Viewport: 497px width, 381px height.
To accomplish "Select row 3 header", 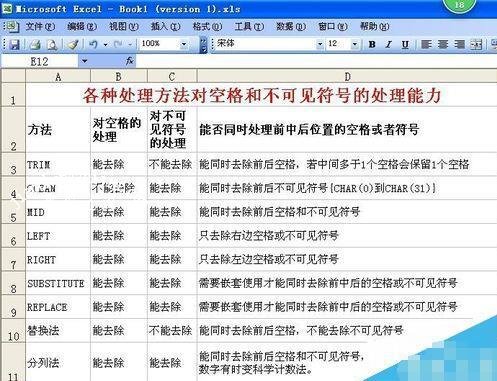I will [x=13, y=165].
